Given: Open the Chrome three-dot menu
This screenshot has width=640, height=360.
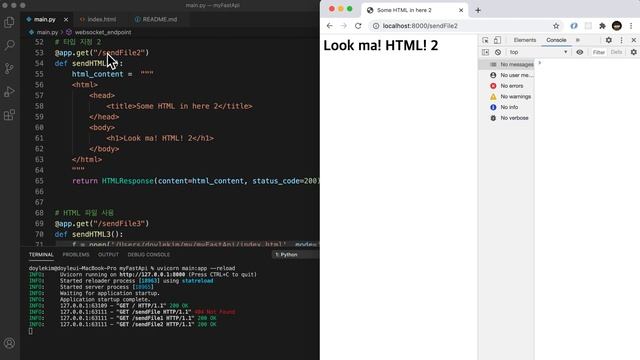Looking at the screenshot, I should (631, 26).
